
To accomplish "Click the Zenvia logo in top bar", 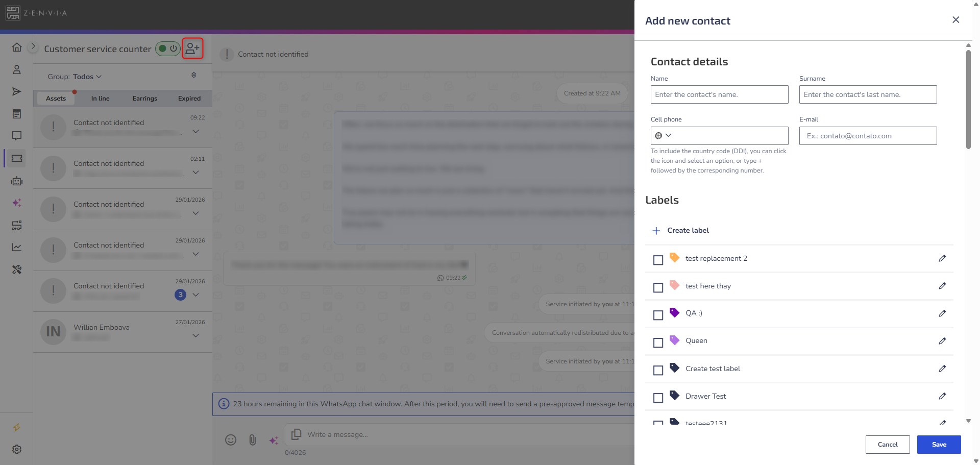I will click(x=36, y=13).
